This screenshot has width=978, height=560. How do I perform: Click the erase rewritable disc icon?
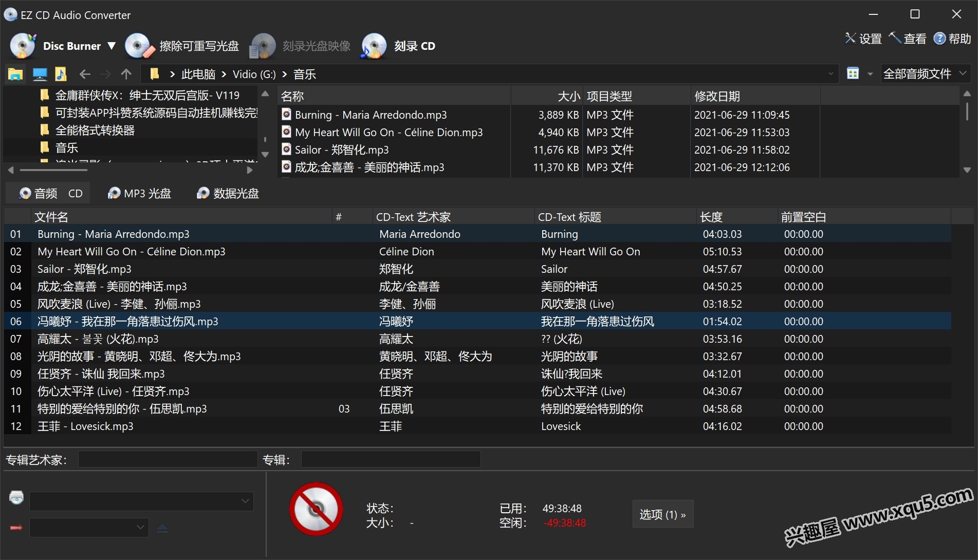(x=139, y=46)
